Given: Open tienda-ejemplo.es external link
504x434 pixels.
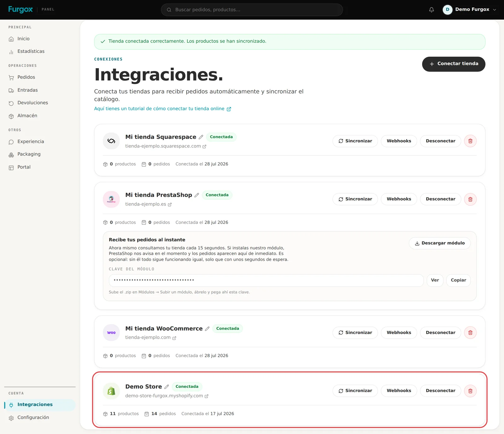Looking at the screenshot, I should [148, 204].
